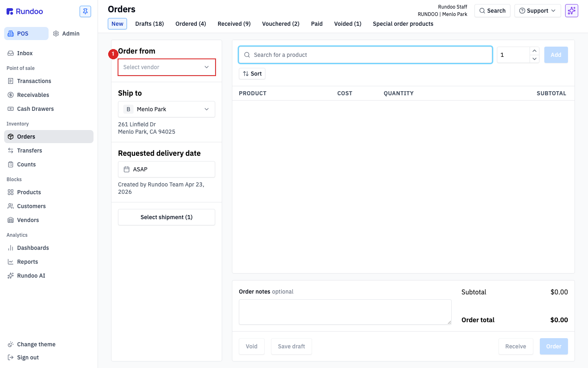Open Reports in the sidebar
Image resolution: width=588 pixels, height=368 pixels.
49,262
